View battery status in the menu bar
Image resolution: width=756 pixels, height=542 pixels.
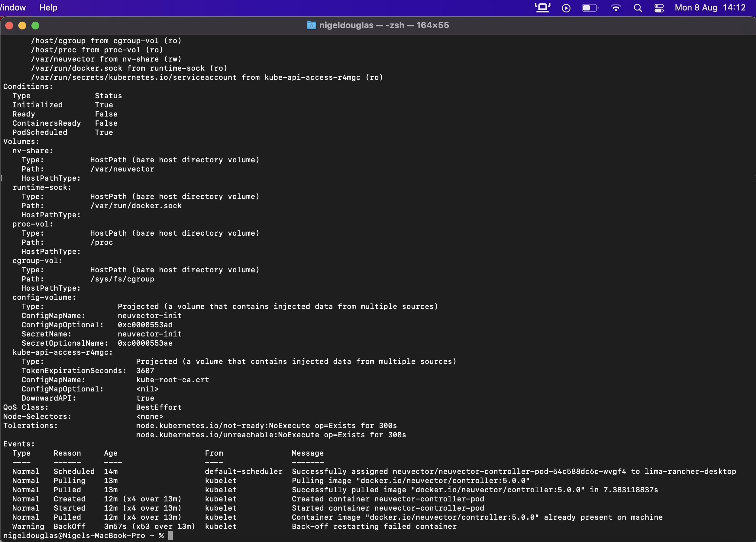click(590, 7)
